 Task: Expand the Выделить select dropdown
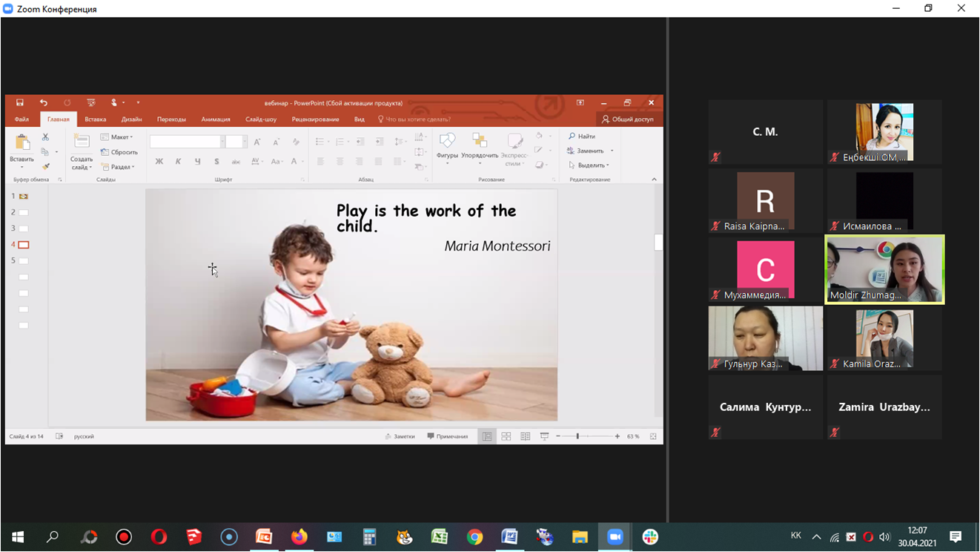tap(589, 165)
